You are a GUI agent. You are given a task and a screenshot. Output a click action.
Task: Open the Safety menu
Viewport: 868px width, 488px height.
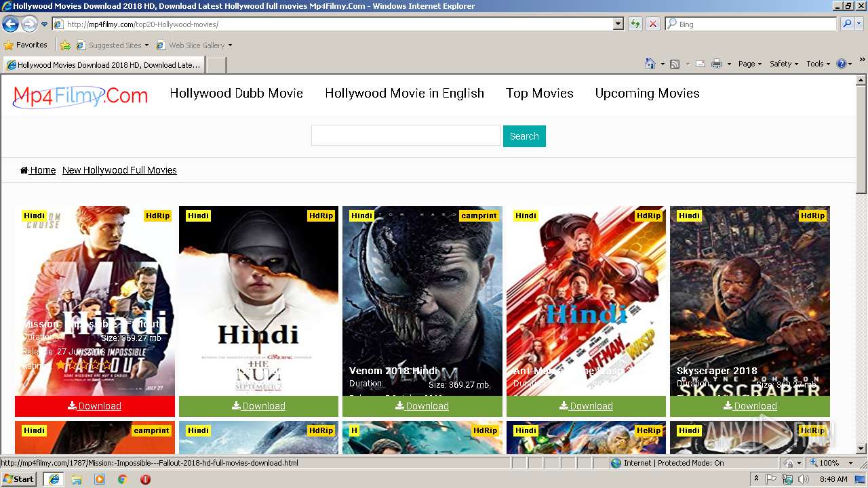point(783,64)
